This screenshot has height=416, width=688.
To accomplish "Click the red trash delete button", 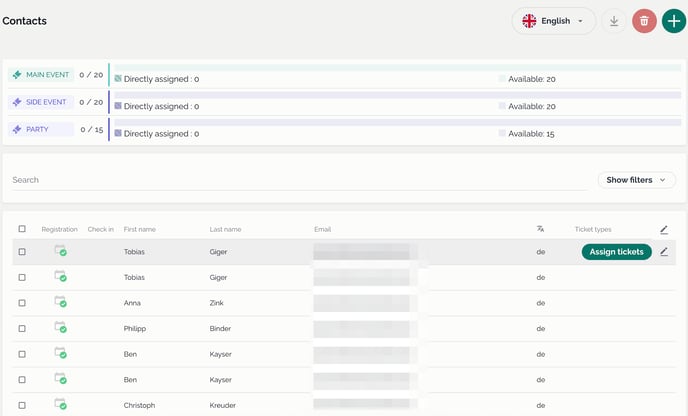I will [644, 21].
